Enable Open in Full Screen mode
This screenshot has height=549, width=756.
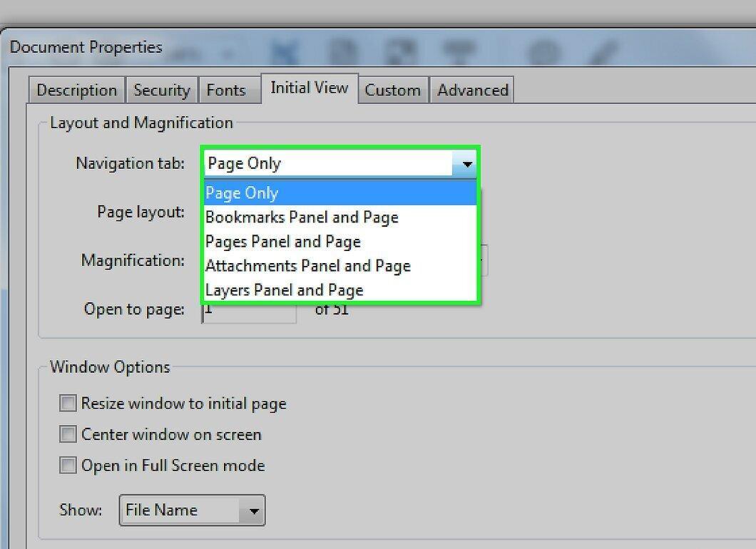68,466
